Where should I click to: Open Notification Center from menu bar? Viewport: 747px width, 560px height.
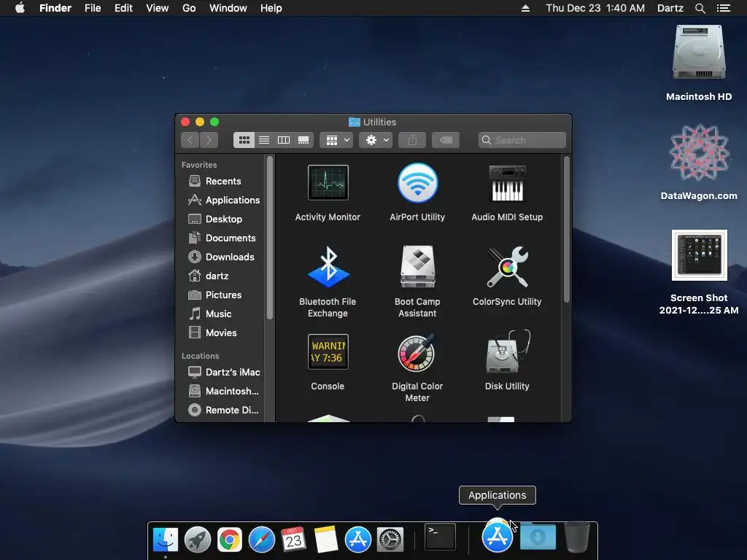click(x=723, y=8)
